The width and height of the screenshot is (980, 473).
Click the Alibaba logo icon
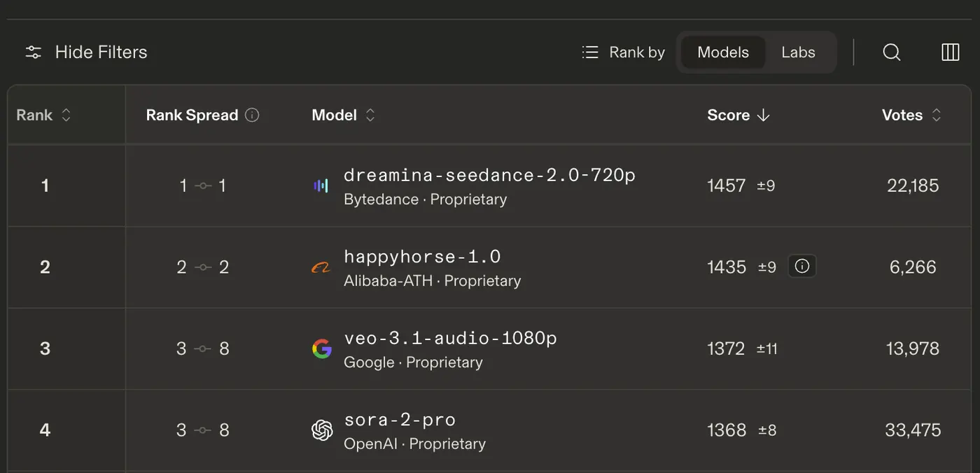click(321, 267)
